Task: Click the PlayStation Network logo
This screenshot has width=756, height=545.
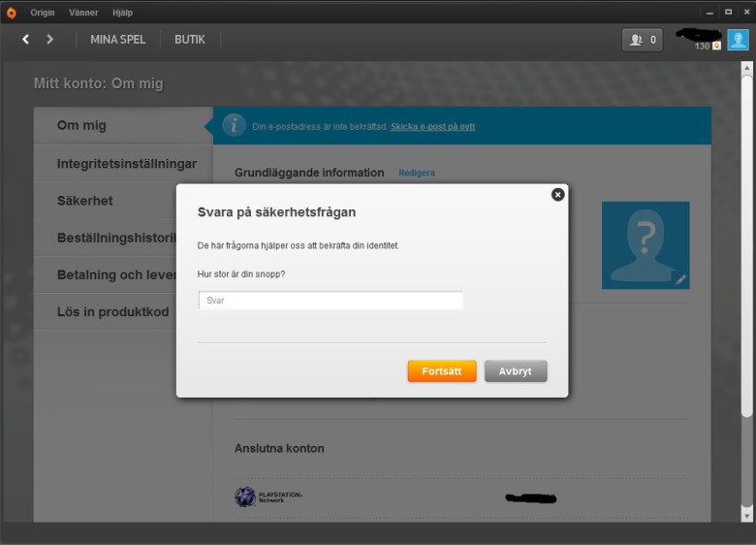Action: tap(268, 497)
